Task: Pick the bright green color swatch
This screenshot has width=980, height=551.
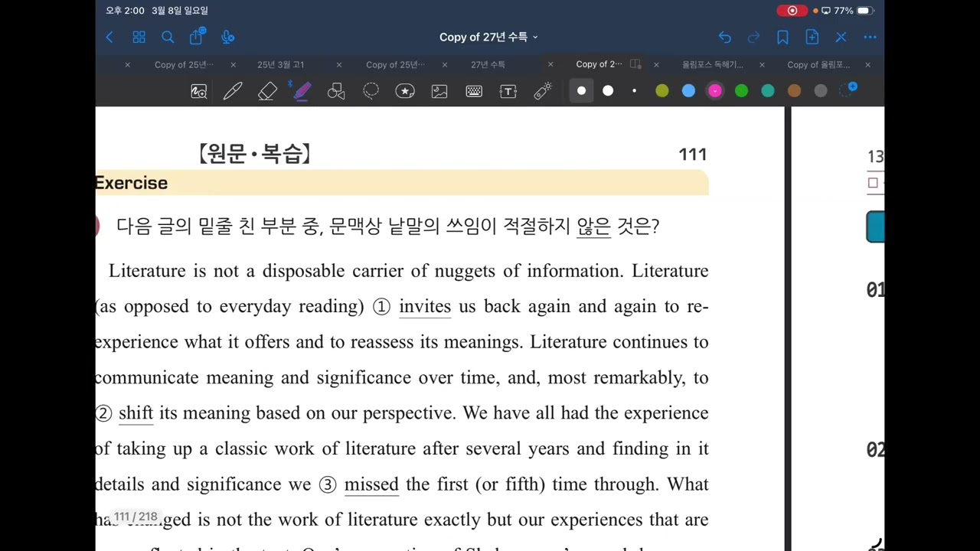Action: pos(741,91)
